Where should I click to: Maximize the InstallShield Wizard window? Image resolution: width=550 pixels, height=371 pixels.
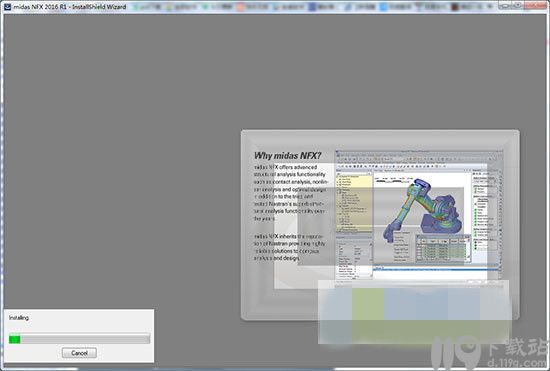click(x=518, y=5)
